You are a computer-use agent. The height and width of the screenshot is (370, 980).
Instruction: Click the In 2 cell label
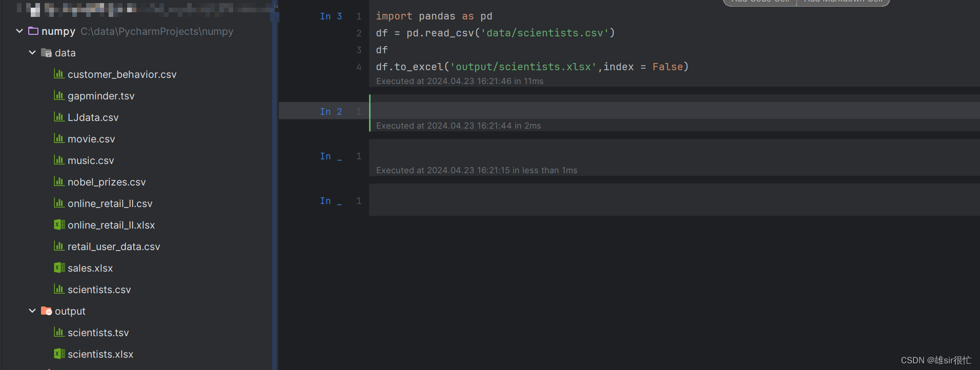331,111
